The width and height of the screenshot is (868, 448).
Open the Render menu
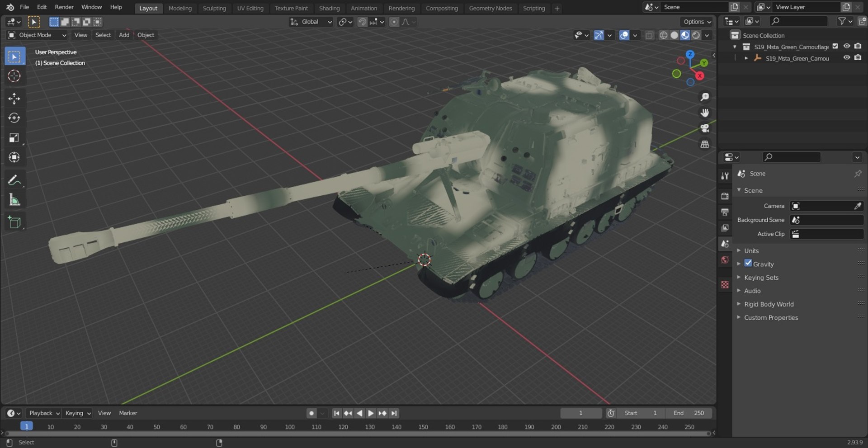(x=64, y=7)
